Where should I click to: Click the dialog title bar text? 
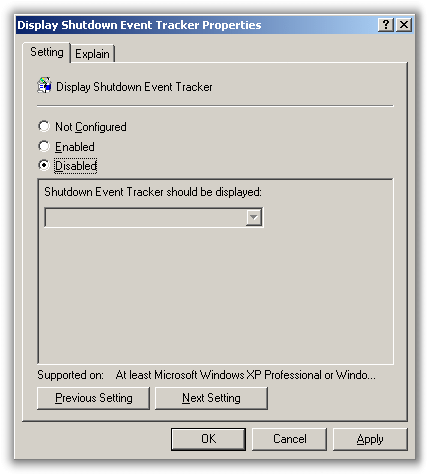point(139,25)
